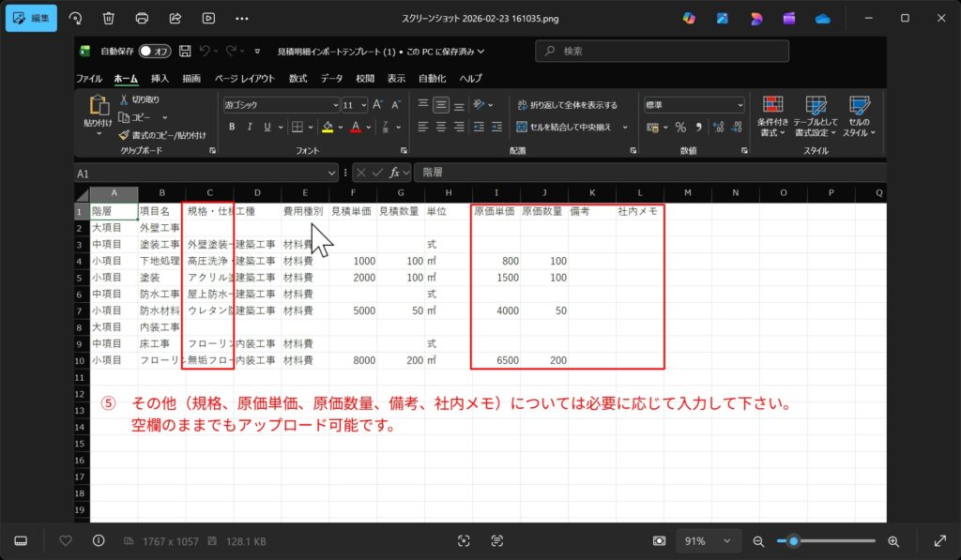Image resolution: width=961 pixels, height=560 pixels.
Task: Mark the image as favorite with the heart
Action: point(66,541)
